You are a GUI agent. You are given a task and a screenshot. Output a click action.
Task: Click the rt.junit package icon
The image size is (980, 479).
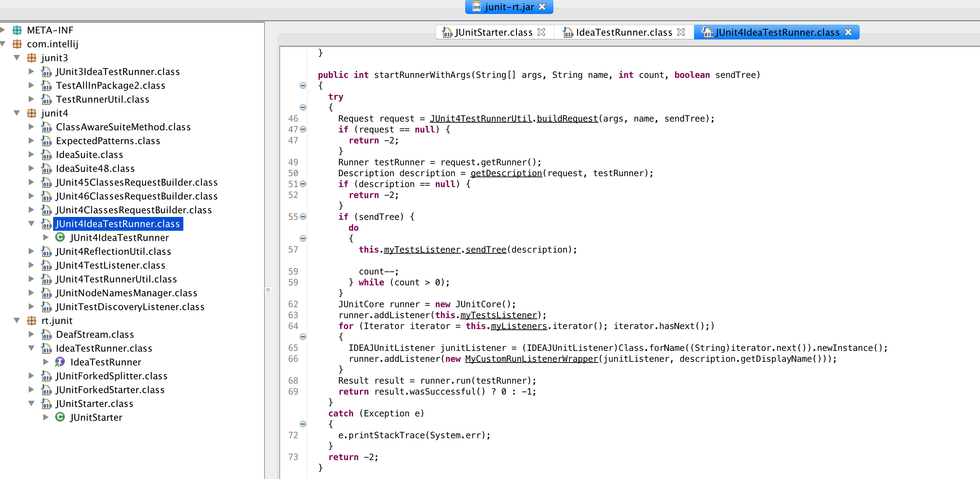click(x=32, y=321)
